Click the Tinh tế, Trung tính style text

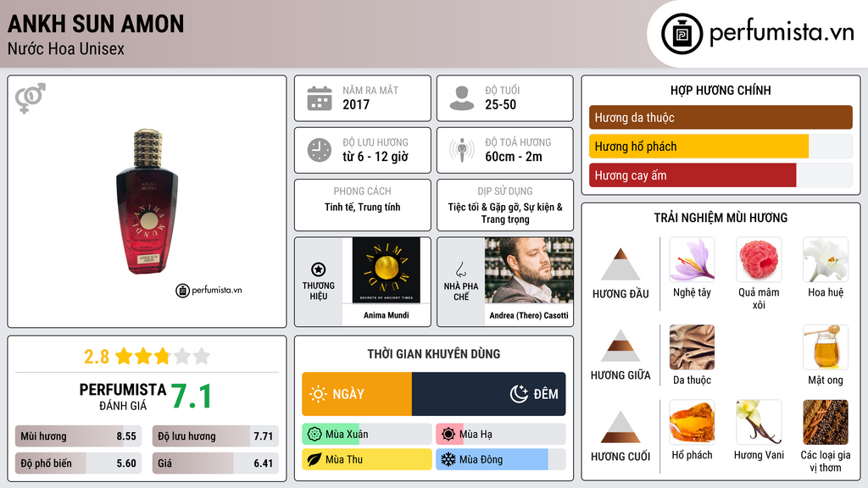(x=363, y=207)
